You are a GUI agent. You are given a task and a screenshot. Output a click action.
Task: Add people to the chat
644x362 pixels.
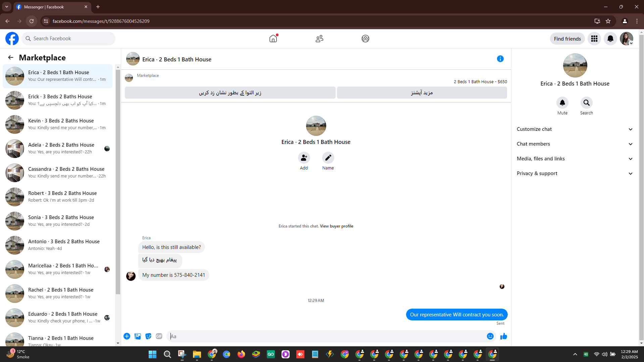[x=304, y=158]
